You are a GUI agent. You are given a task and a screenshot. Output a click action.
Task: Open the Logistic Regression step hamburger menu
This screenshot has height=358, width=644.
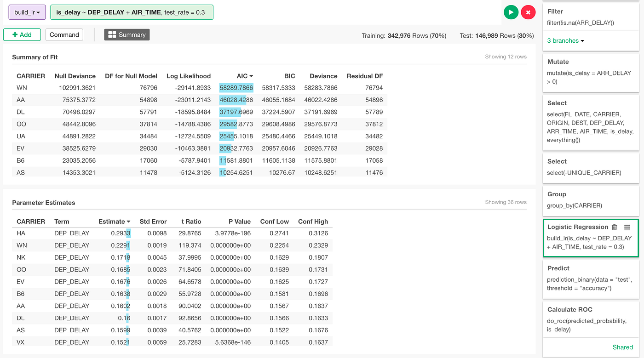(627, 227)
